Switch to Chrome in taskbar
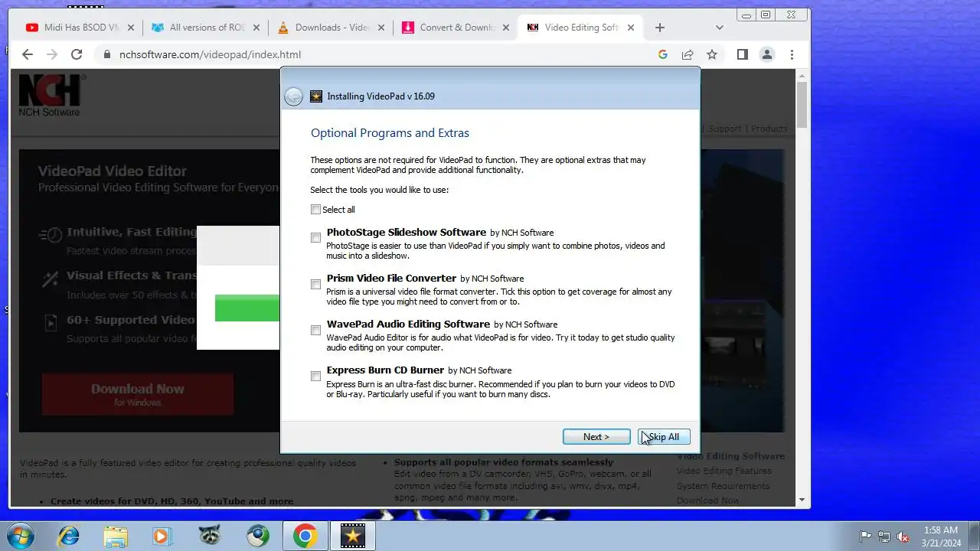Screen dimensions: 980x551 click(x=305, y=536)
